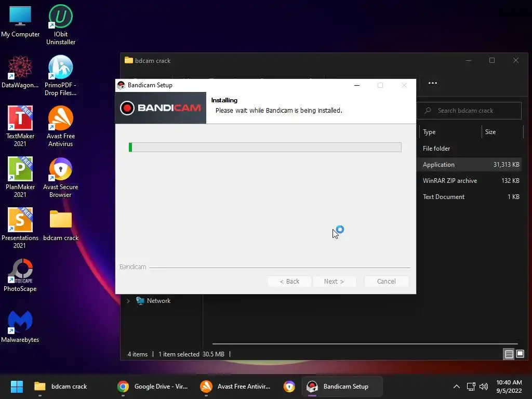Switch to Google Drive Chrome taskbar item
This screenshot has height=399, width=532.
click(x=152, y=387)
